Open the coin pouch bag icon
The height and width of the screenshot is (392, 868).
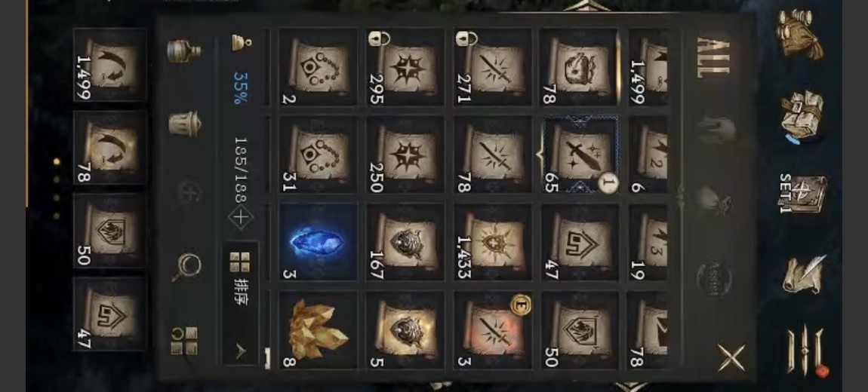tap(801, 34)
